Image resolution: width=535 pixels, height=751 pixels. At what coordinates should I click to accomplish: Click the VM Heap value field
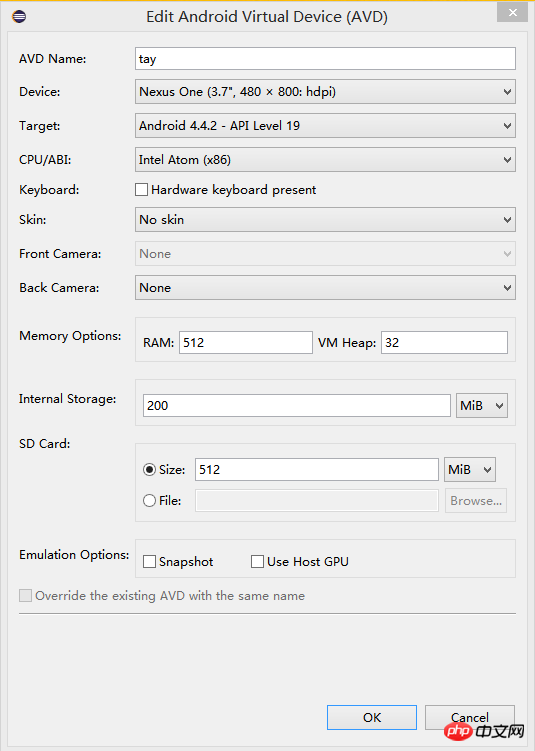[x=444, y=342]
